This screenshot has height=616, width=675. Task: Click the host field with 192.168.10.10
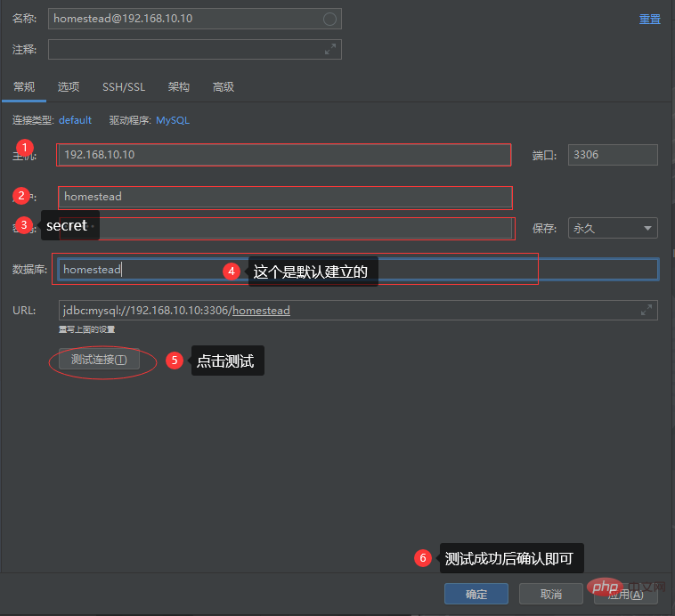click(283, 154)
